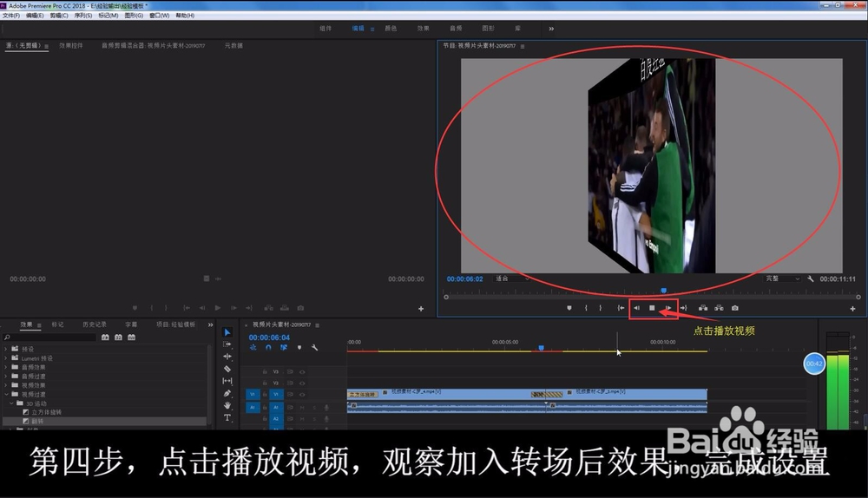Click Mark Out brace in Program monitor
This screenshot has width=868, height=498.
point(600,308)
